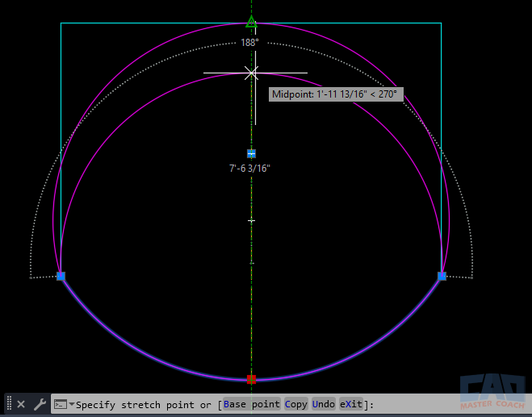
Task: Click the 'Specify stretch point or' prompt text
Action: click(x=144, y=405)
